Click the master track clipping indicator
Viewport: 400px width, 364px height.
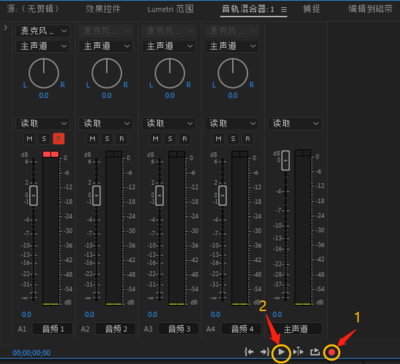[303, 153]
